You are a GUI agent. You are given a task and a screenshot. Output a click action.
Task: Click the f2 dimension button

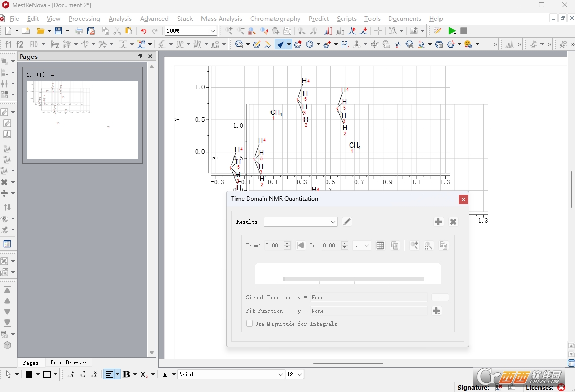(20, 44)
